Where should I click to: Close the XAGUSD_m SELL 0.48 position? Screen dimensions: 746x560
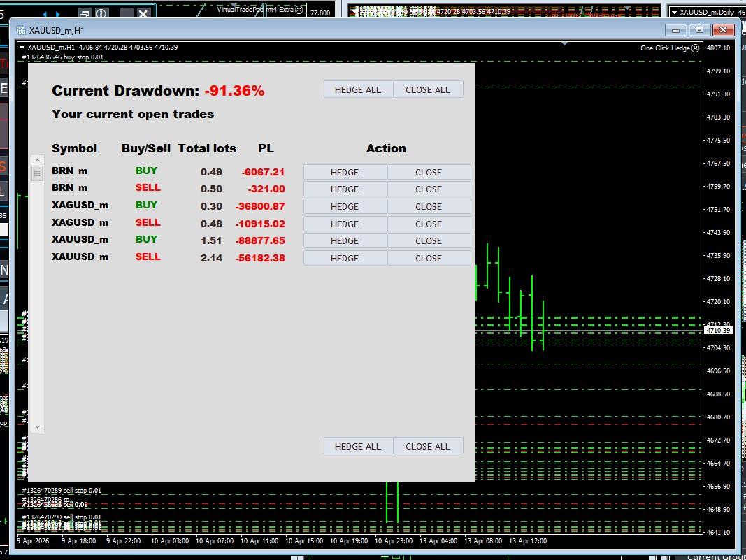point(429,224)
